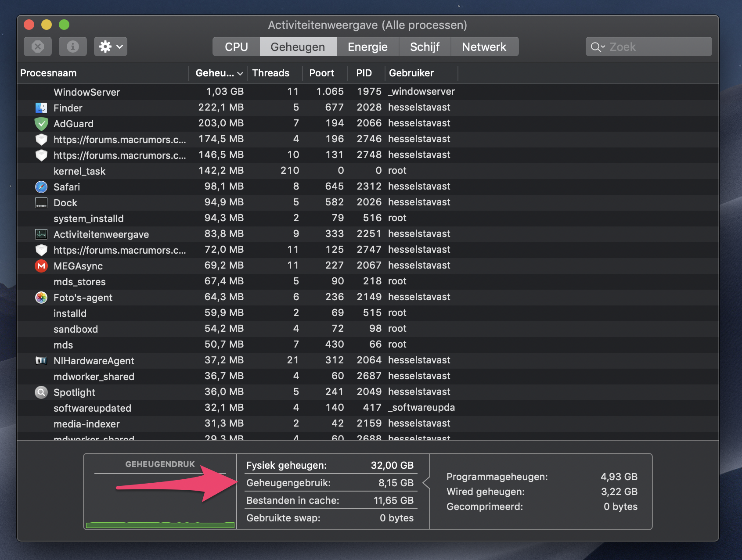This screenshot has width=742, height=560.
Task: Sort by Gebruiker column header
Action: [421, 73]
